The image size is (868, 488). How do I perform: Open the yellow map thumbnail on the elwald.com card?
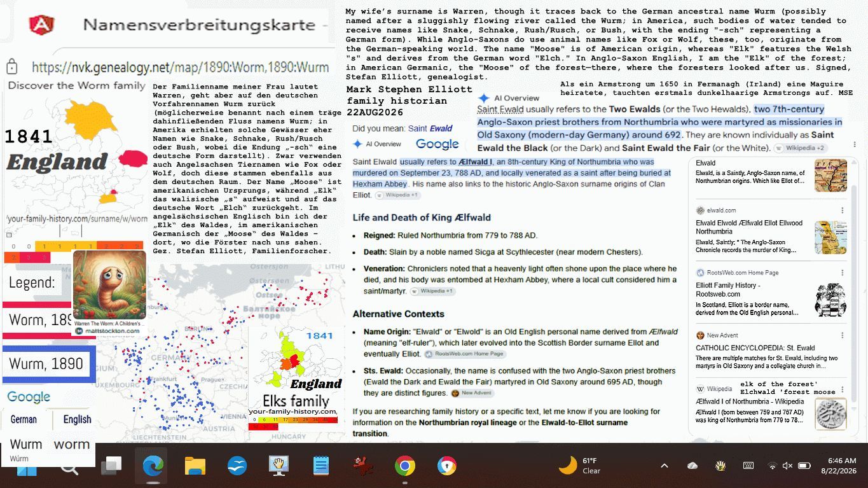tap(830, 238)
